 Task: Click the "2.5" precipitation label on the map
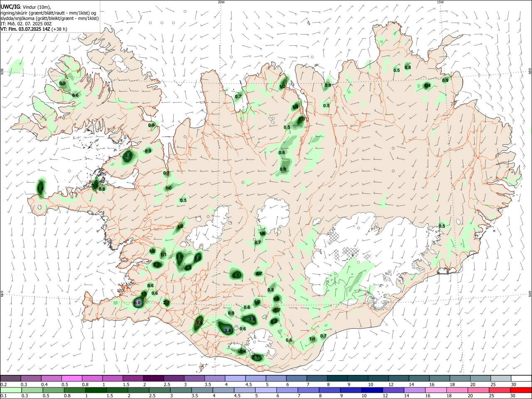point(179,257)
